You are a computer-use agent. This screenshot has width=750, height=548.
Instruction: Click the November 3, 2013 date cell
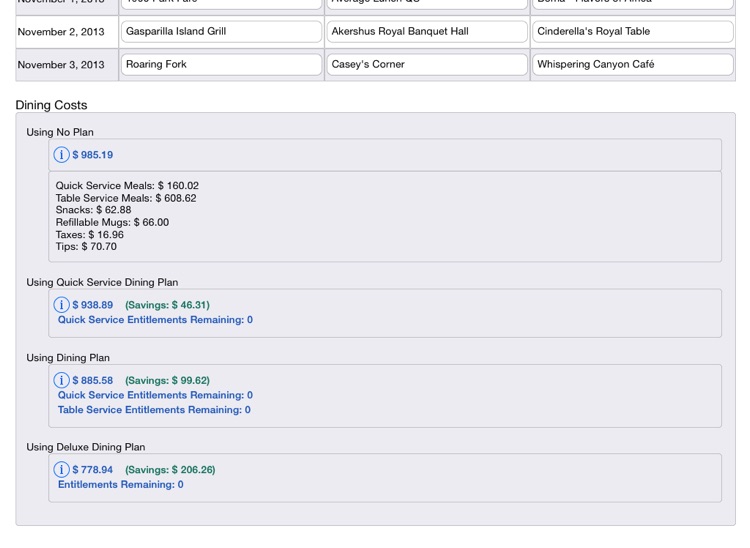click(67, 65)
